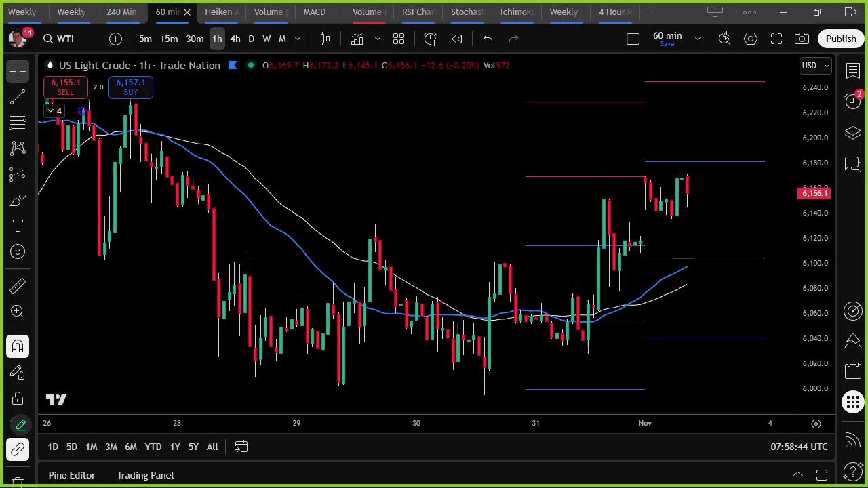
Task: Open the alerts panel clock icon
Action: pyautogui.click(x=853, y=100)
